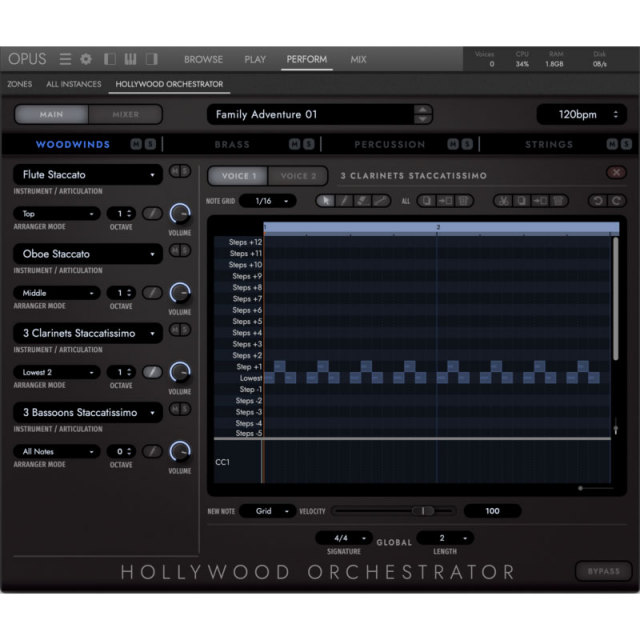Select the line draw tool
This screenshot has height=640, width=640.
click(x=380, y=201)
